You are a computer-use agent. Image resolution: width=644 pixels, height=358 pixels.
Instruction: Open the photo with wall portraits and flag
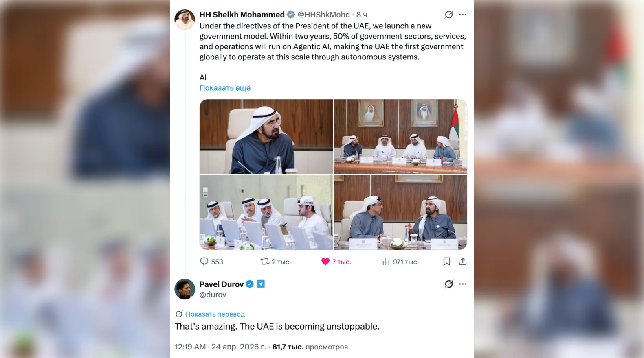(x=400, y=137)
